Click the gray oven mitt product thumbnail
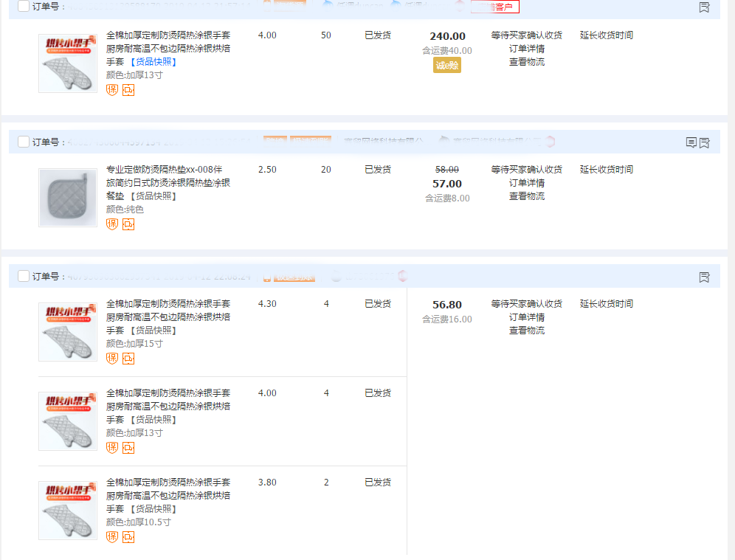Screen dimensions: 735x560 click(68, 197)
